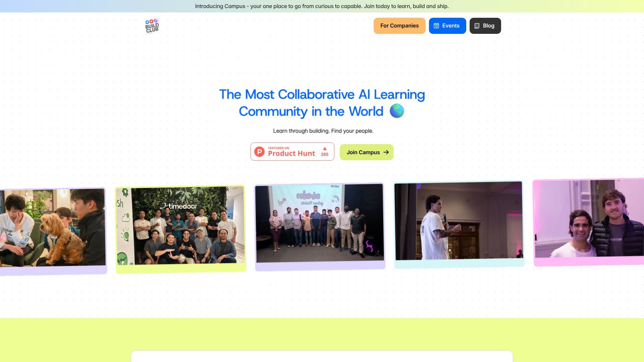Click the pink-framed photo of two men

click(589, 222)
